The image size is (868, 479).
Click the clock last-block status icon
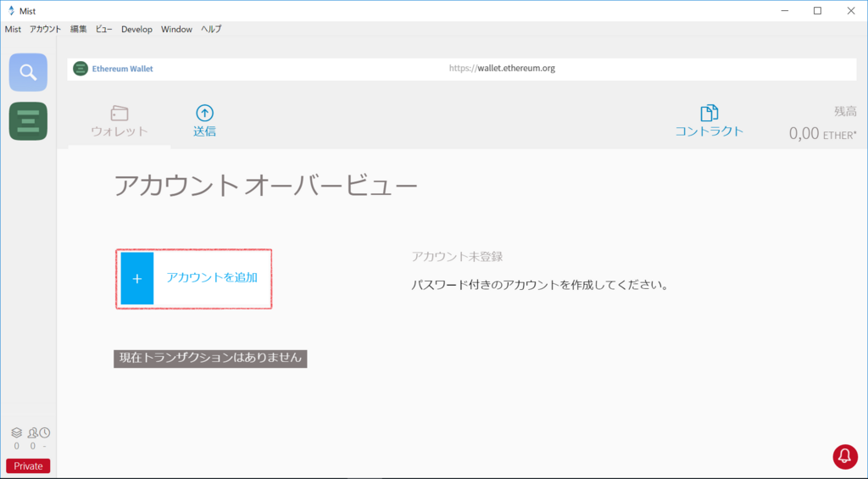[45, 433]
